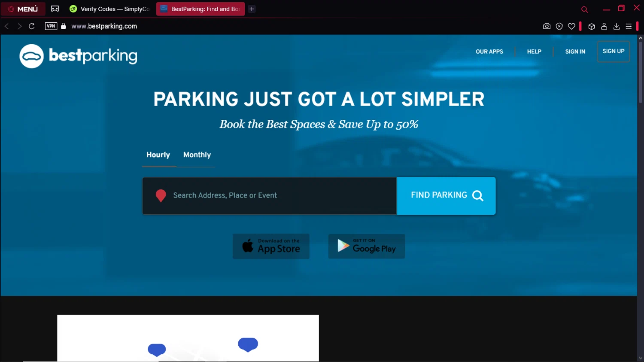Click the scrollbar up arrow
The width and height of the screenshot is (644, 362).
(641, 38)
